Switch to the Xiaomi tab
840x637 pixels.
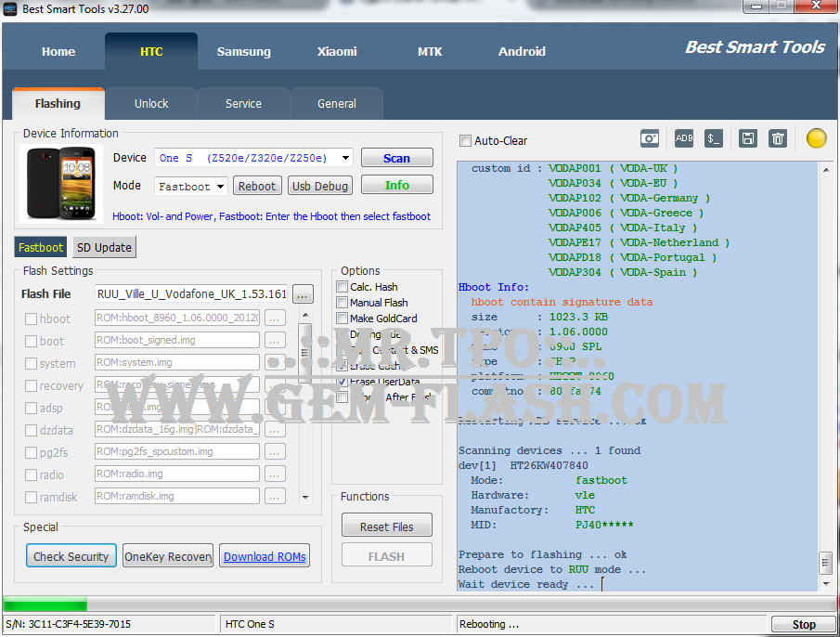click(x=337, y=51)
